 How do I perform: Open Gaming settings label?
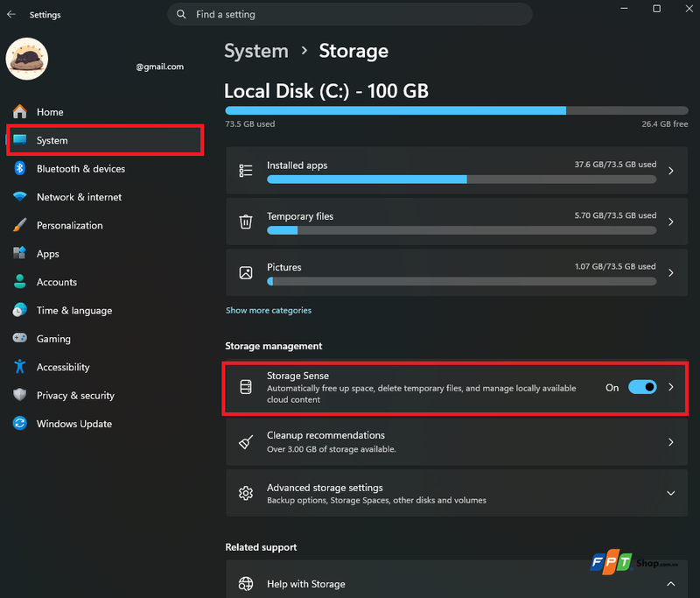tap(53, 339)
